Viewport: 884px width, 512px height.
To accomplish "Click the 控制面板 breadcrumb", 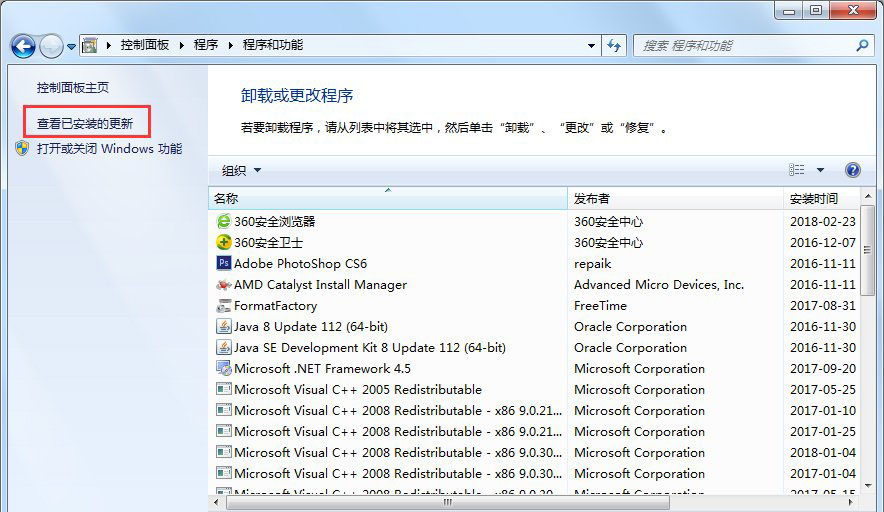I will (145, 45).
